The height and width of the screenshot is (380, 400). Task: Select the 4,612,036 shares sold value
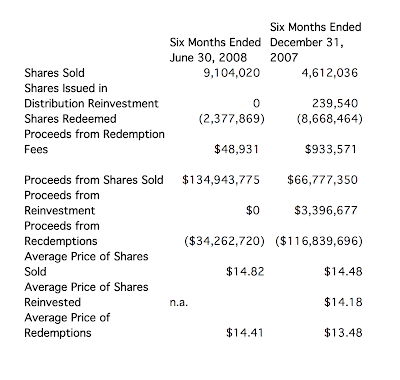(x=329, y=73)
